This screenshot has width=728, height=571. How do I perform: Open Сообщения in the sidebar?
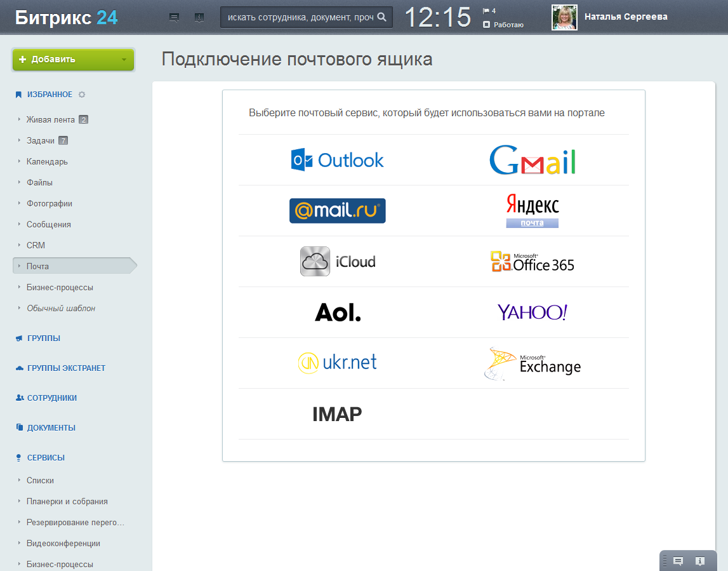(x=49, y=224)
